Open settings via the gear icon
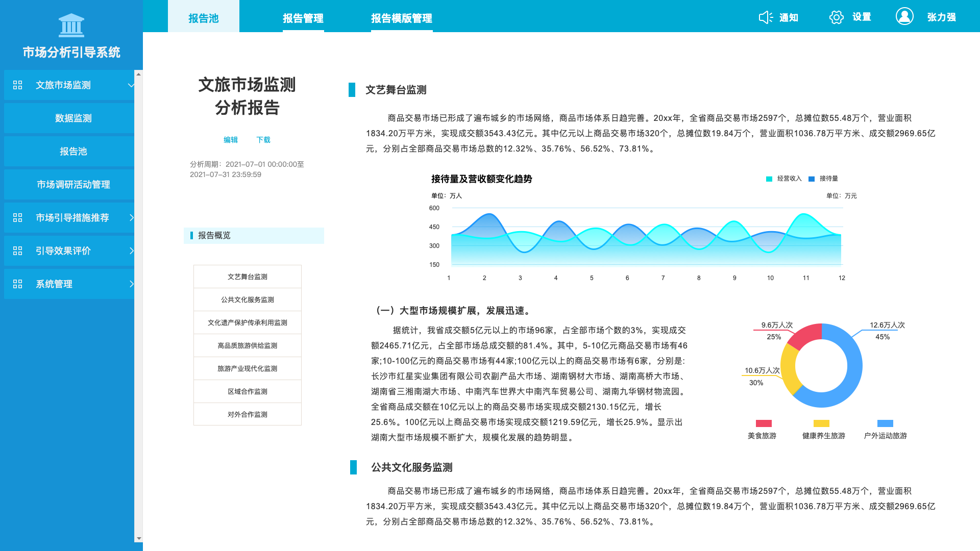The height and width of the screenshot is (551, 980). (x=836, y=17)
